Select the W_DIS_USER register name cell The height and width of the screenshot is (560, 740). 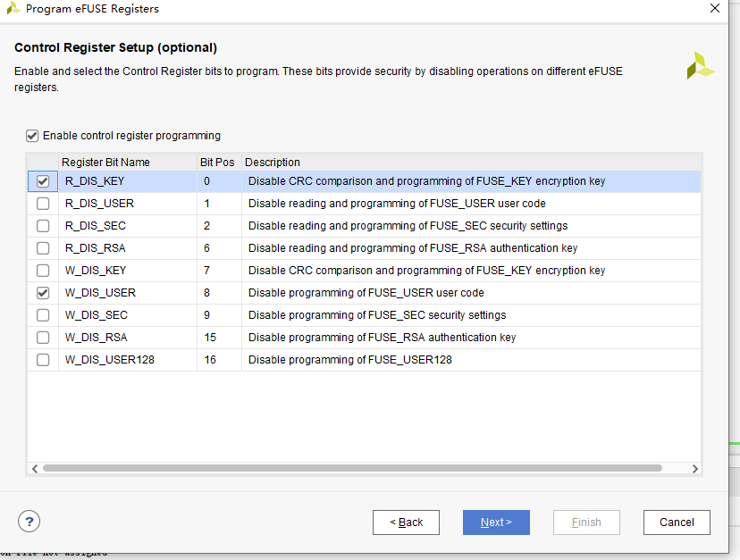pos(128,292)
